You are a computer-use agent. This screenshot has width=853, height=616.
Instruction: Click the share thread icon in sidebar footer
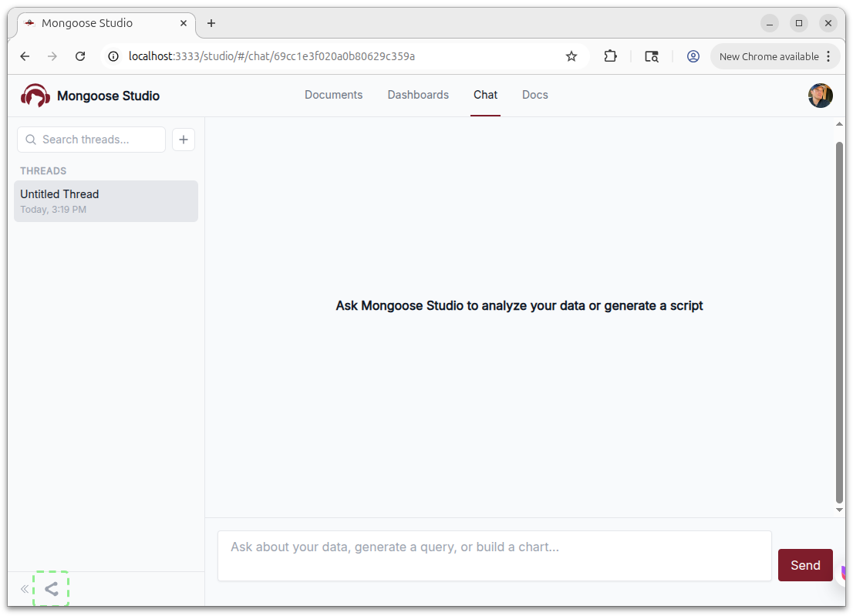click(51, 589)
